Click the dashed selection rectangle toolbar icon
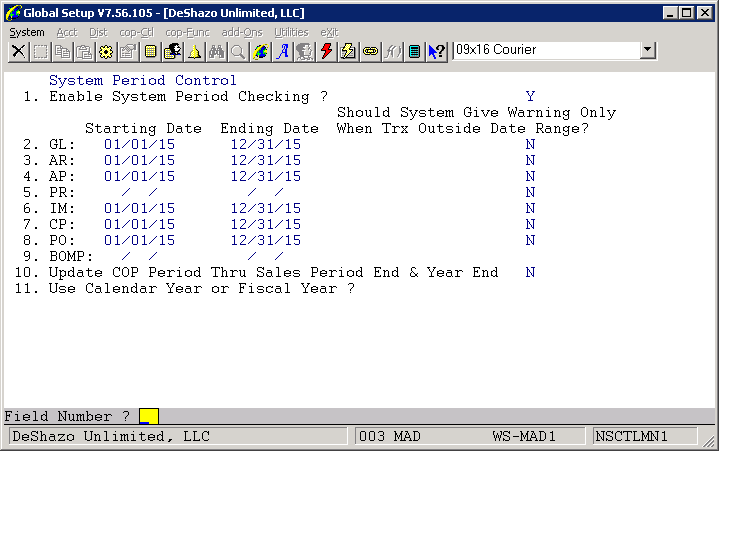The width and height of the screenshot is (738, 541). tap(40, 51)
